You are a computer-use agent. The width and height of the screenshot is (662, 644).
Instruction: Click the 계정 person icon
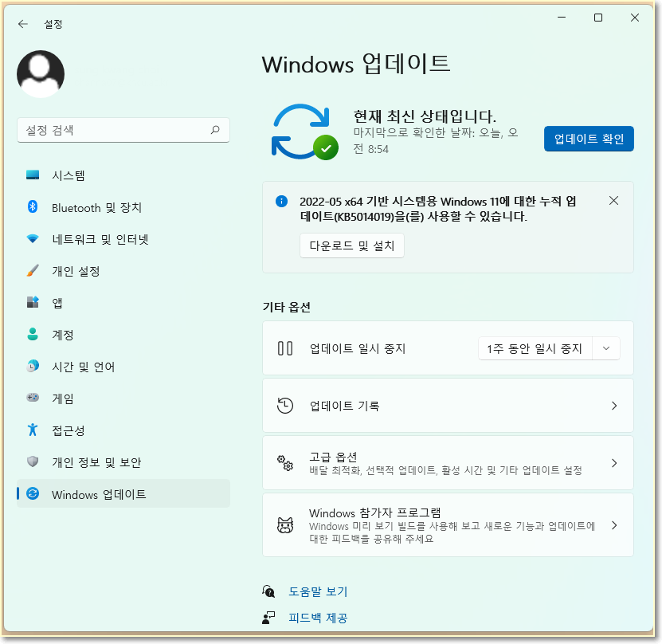(x=33, y=334)
